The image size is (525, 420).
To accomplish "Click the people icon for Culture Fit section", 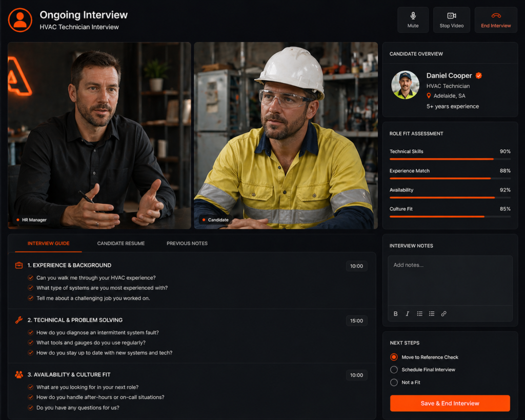I will (19, 375).
